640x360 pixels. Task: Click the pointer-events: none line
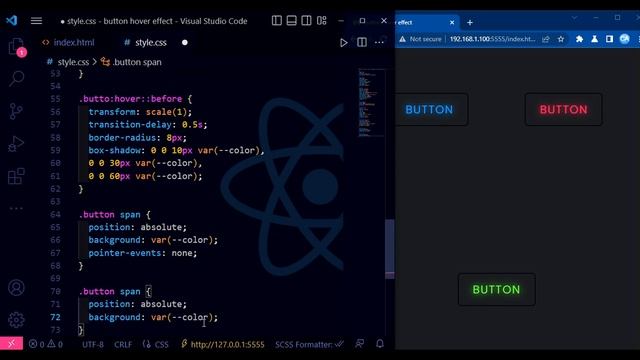142,253
